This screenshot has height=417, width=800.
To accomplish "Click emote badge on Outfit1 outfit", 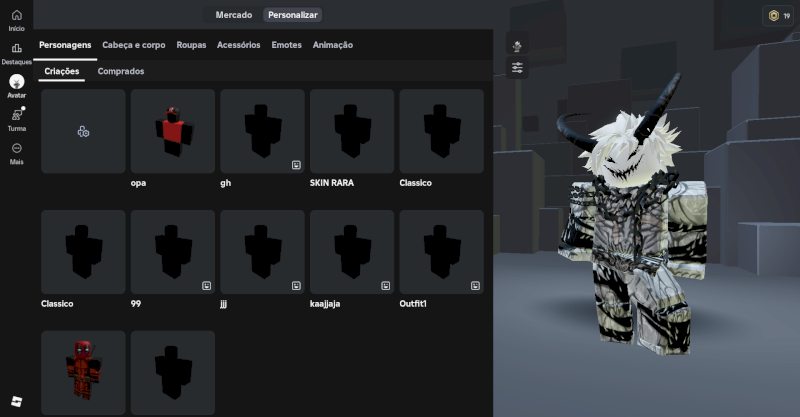I will [475, 285].
